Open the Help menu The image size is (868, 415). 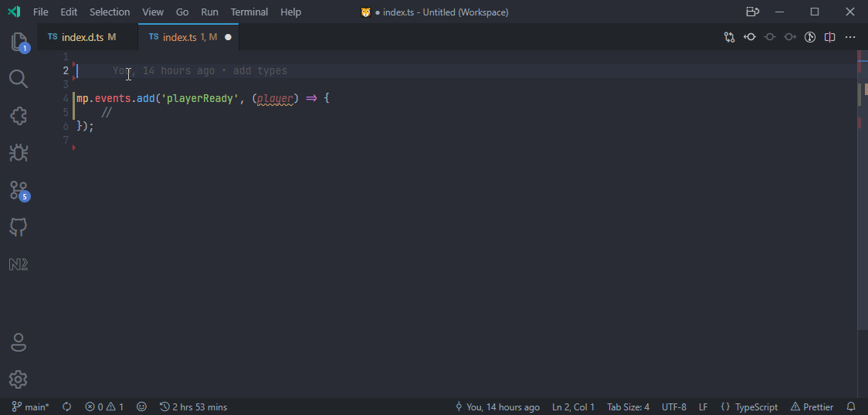pyautogui.click(x=290, y=12)
